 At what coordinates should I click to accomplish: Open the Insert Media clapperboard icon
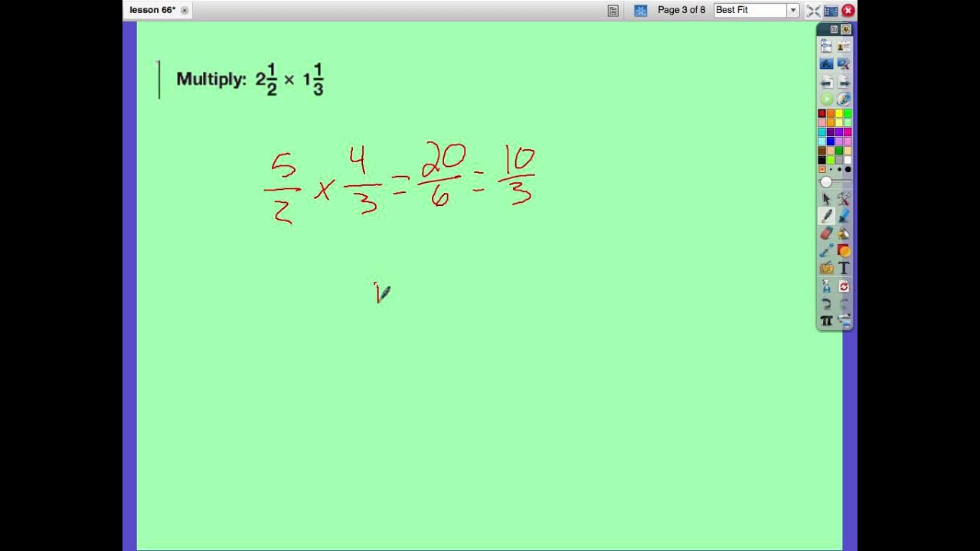[826, 268]
